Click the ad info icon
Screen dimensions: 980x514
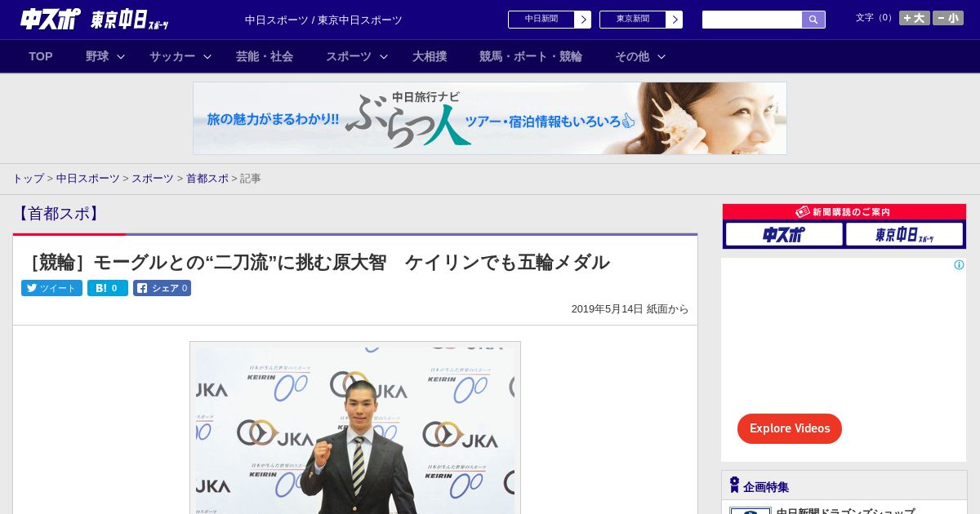point(959,265)
